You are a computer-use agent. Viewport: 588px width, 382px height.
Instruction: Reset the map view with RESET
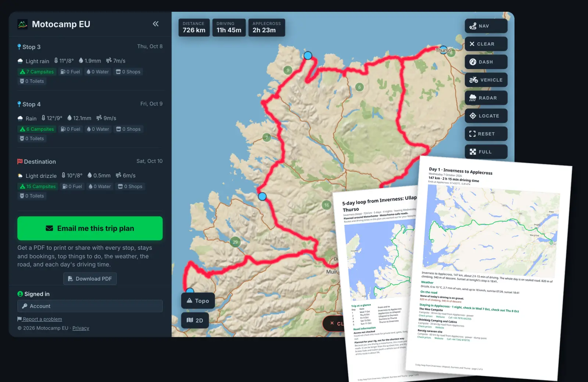coord(486,134)
